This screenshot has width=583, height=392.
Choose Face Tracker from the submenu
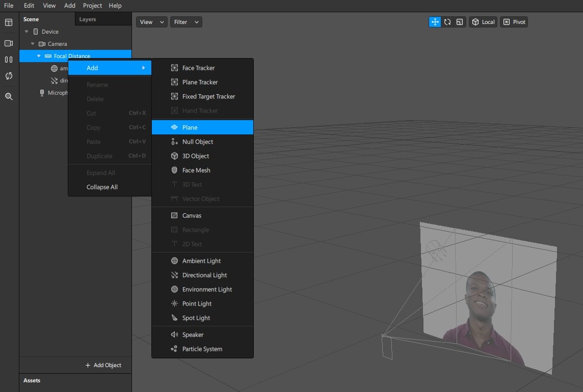(x=198, y=68)
